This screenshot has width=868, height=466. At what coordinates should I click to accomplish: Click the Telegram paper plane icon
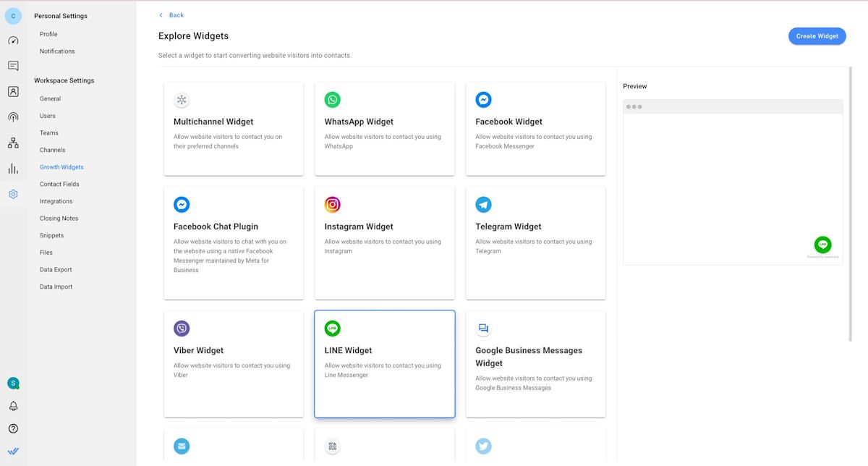(483, 205)
